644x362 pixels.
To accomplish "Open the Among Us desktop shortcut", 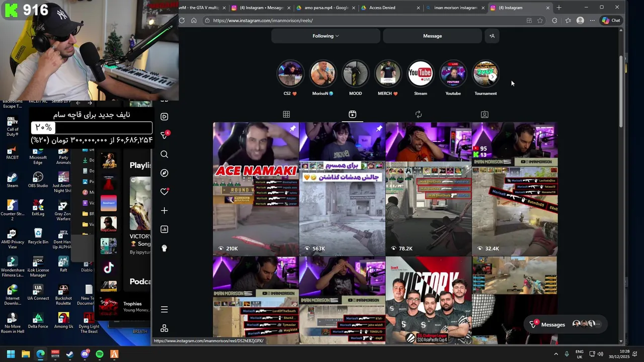I will 63,321.
